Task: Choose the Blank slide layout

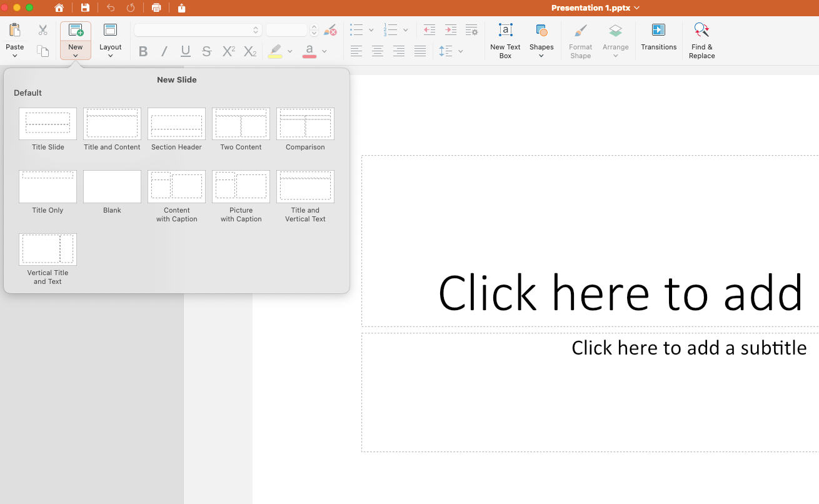Action: pos(112,186)
